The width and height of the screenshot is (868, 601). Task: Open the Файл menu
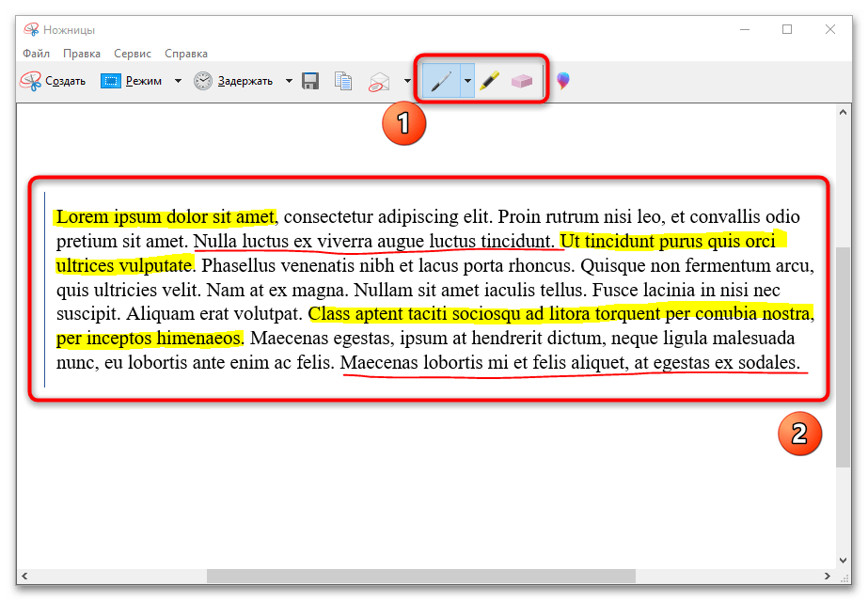tap(37, 54)
